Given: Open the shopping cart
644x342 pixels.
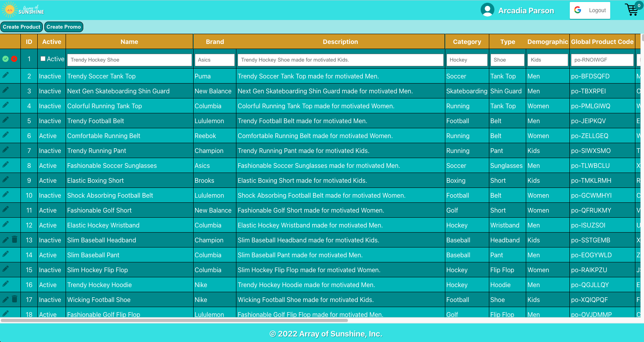Looking at the screenshot, I should [632, 9].
